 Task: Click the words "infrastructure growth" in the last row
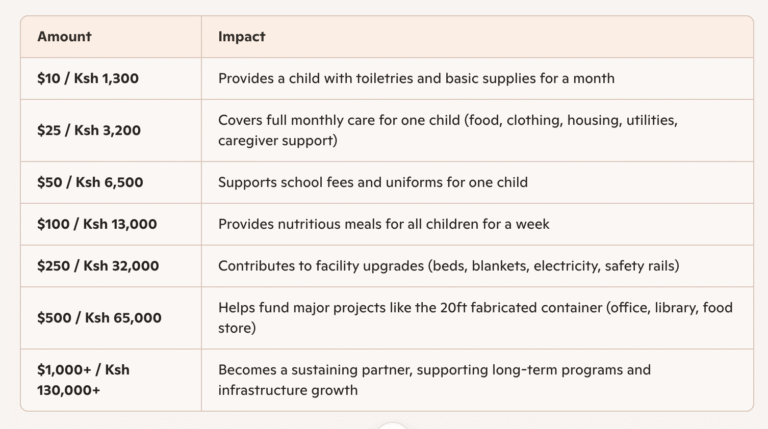[x=288, y=391]
